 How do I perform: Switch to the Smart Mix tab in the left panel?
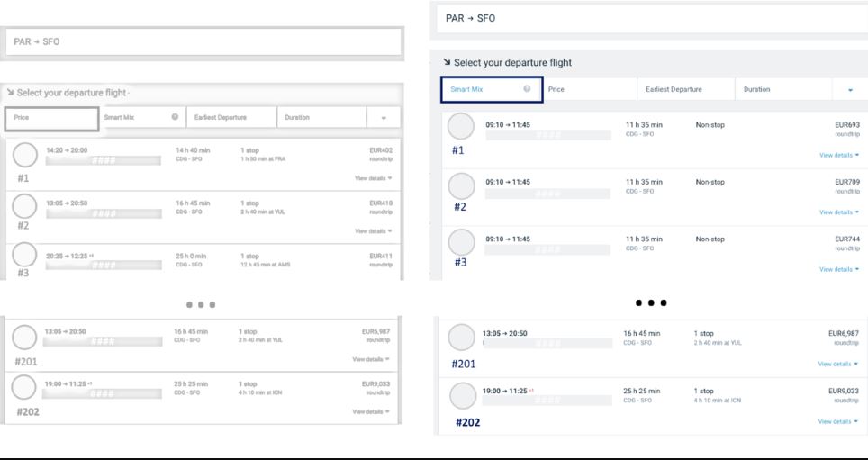pyautogui.click(x=142, y=117)
